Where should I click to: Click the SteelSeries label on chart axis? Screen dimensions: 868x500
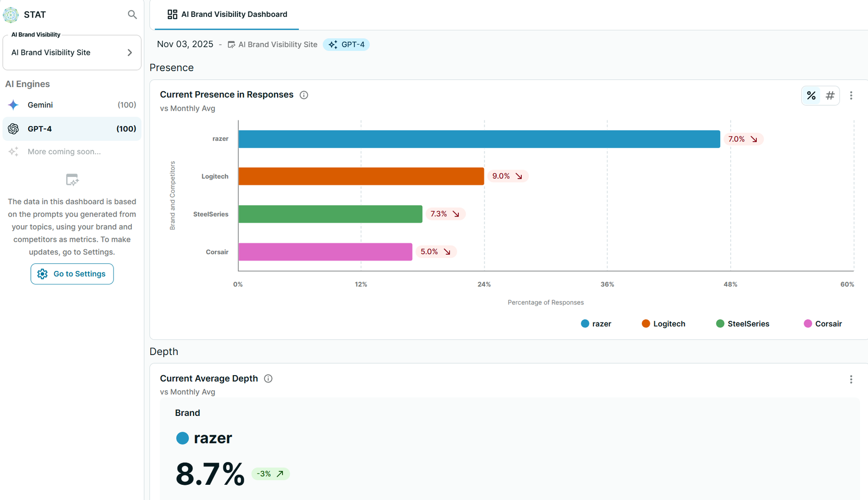(x=211, y=214)
